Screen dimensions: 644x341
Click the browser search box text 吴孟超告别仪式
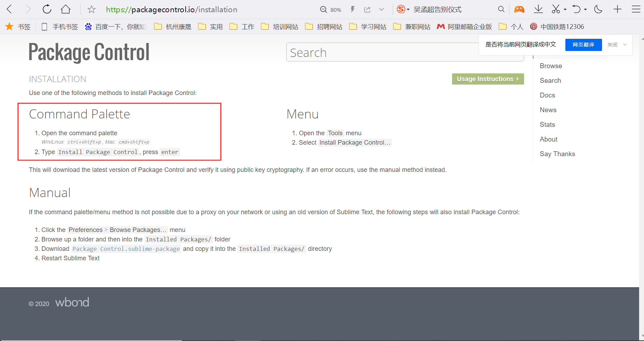(x=437, y=9)
